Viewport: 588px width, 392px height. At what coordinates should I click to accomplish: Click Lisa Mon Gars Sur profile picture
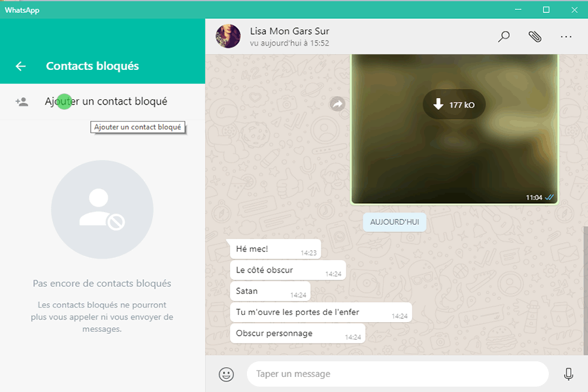[x=228, y=36]
